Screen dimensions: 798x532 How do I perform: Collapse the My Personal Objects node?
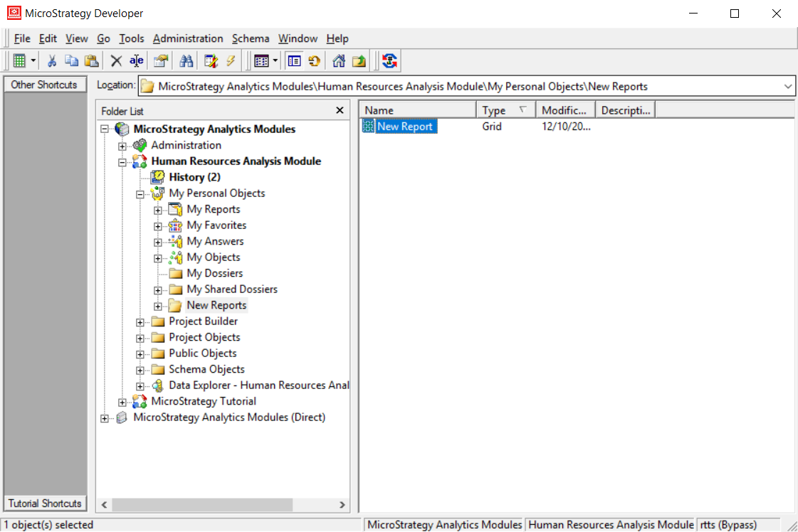[140, 194]
